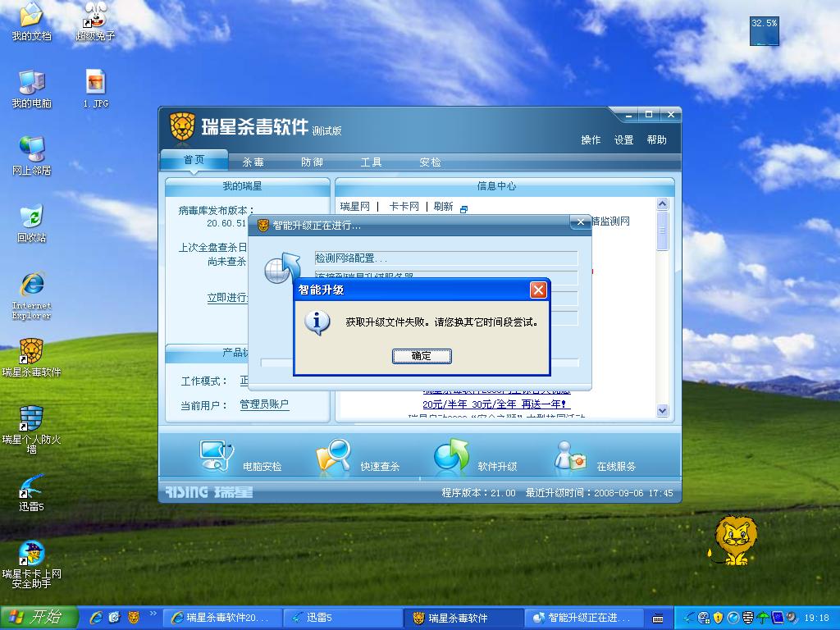The image size is (840, 630).
Task: Select the 瑞星杀毒软件 desktop shortcut
Action: 32,358
